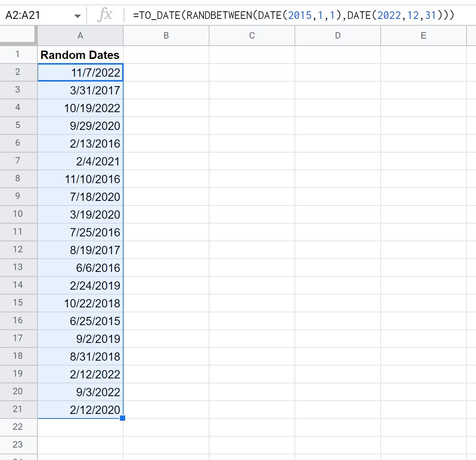Screen dimensions: 476x460
Task: Open the Name box dropdown arrow
Action: [x=78, y=16]
